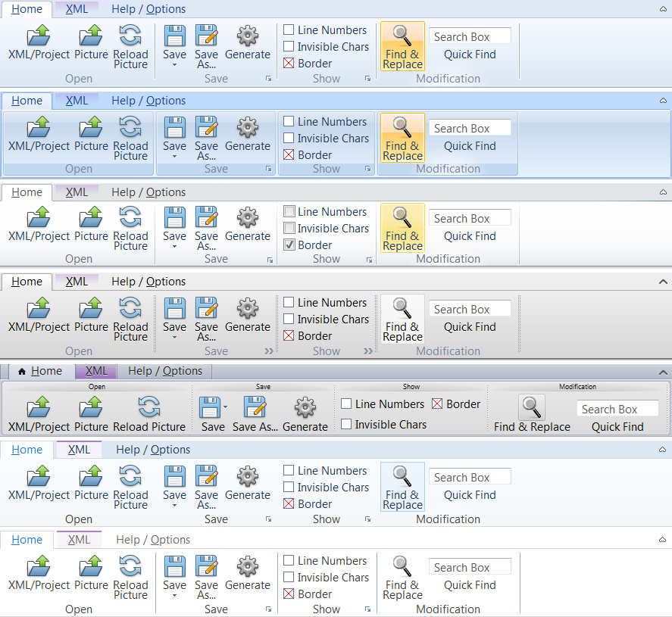Click Find & Replace magnifier in blue-tinted ribbon
The height and width of the screenshot is (617, 672).
point(402,127)
